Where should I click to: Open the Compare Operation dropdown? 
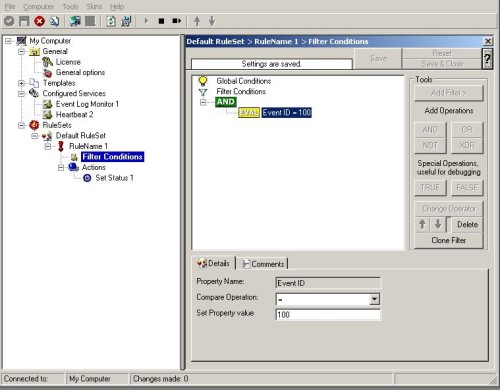point(374,299)
